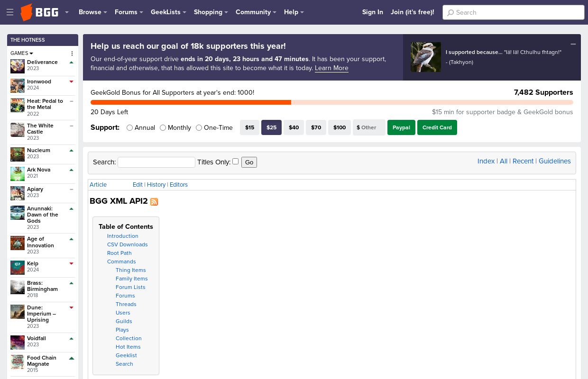Viewport: 588px width, 379px height.
Task: Expand the Forums dropdown menu
Action: point(129,12)
